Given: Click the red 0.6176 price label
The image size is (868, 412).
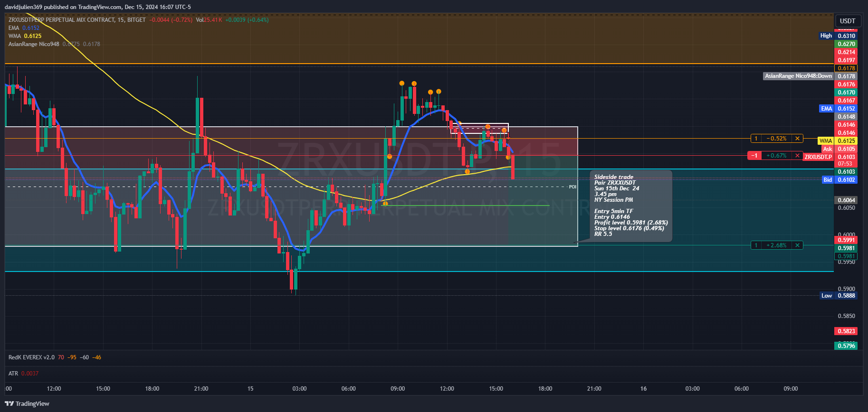Looking at the screenshot, I should 846,84.
